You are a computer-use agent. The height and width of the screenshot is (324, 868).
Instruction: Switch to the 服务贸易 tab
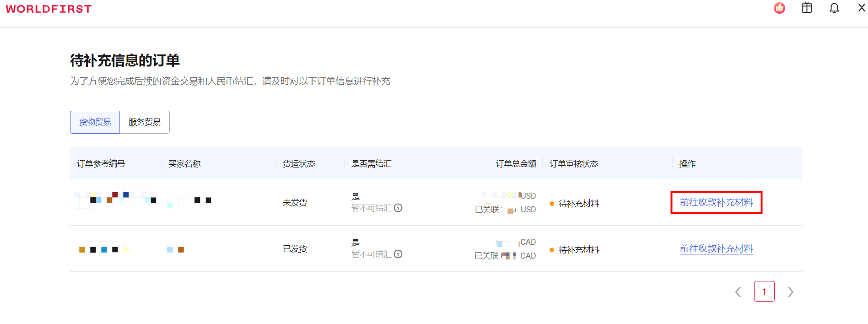(145, 122)
